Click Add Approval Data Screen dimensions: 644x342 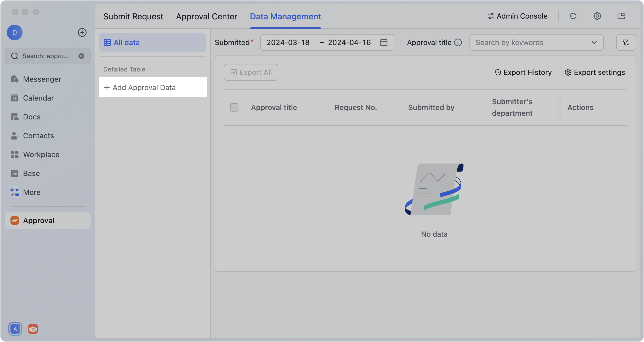[153, 87]
